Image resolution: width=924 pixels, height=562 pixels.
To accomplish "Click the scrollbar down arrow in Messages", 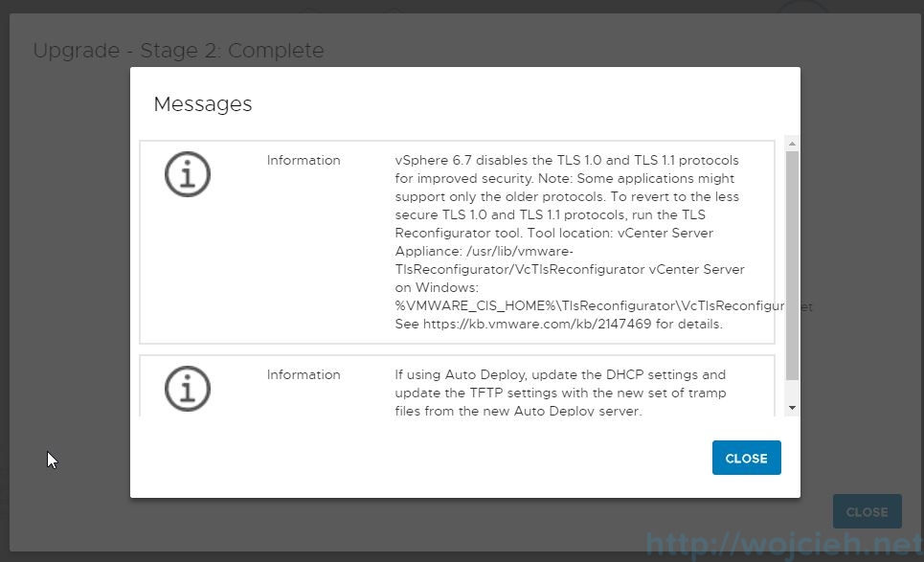I will 791,408.
